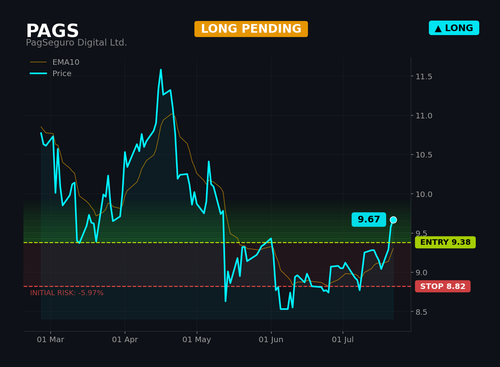Click the 01 Jul axis label
The height and width of the screenshot is (367, 500).
pos(343,340)
